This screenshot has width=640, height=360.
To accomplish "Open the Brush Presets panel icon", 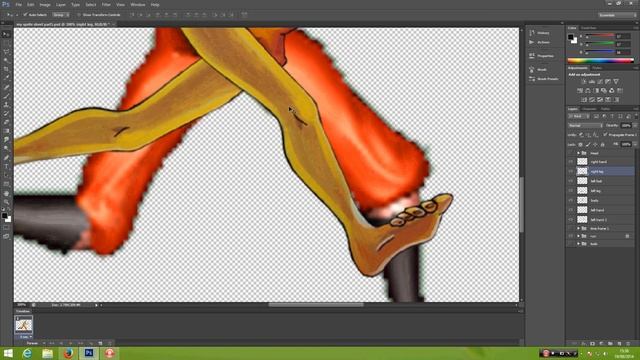I will pyautogui.click(x=531, y=79).
